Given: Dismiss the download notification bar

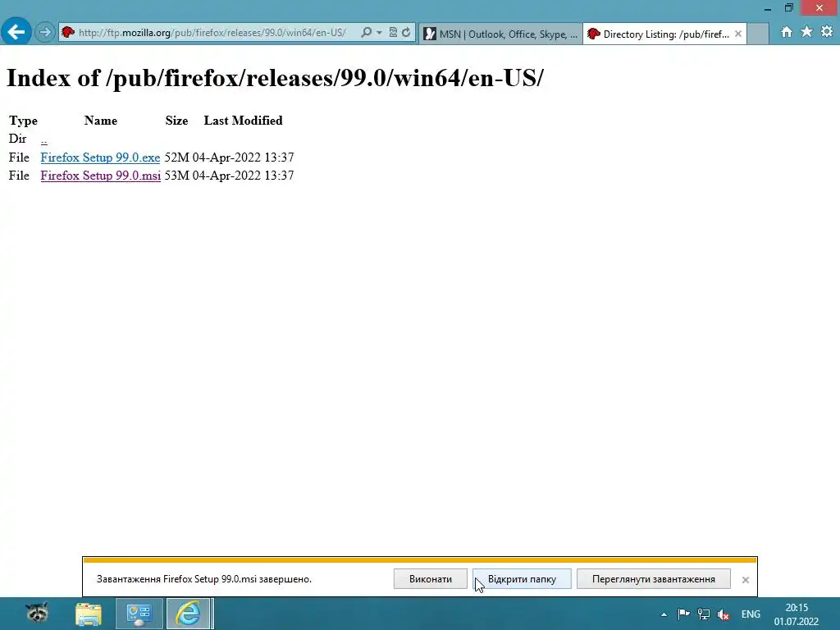Looking at the screenshot, I should click(x=745, y=580).
